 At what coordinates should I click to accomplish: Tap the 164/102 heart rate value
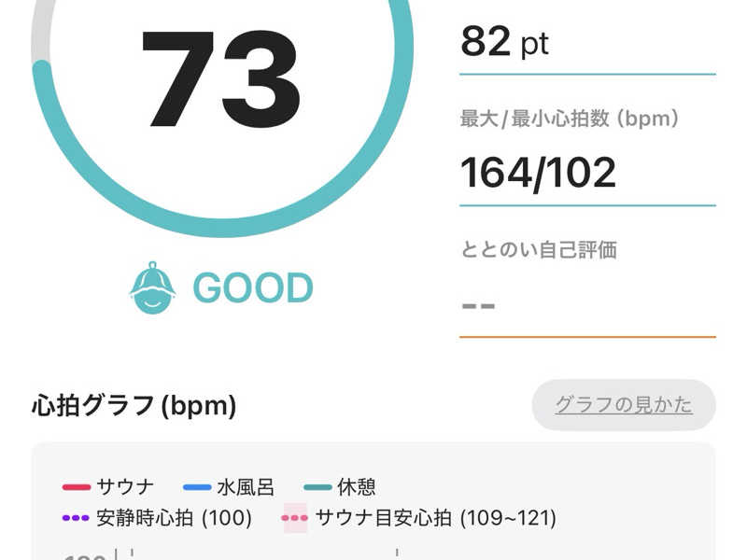pyautogui.click(x=538, y=173)
